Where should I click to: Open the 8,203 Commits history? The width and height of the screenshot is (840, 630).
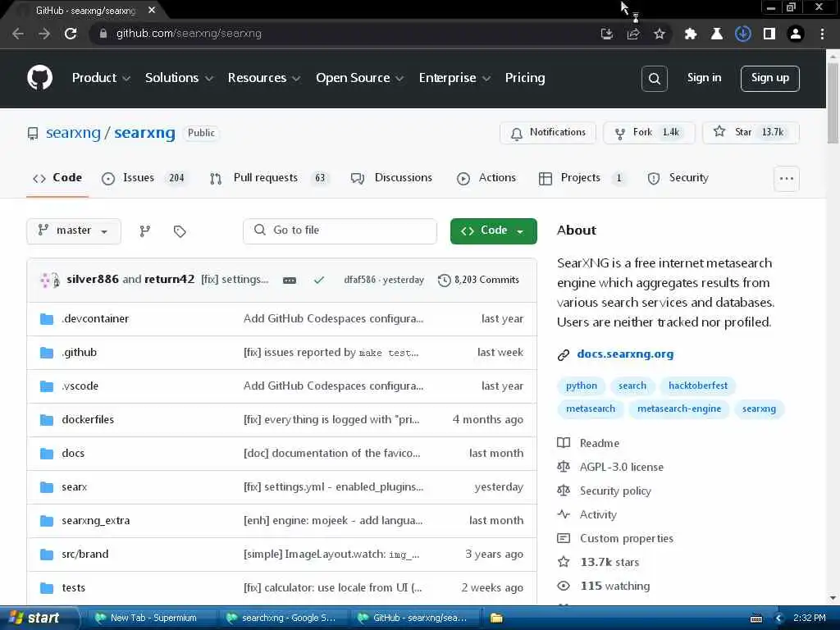click(478, 280)
